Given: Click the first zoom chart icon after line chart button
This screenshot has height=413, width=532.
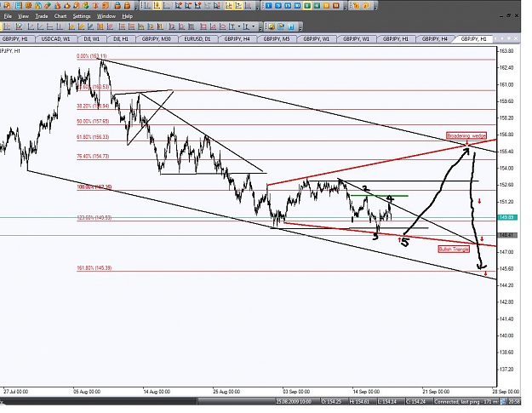Looking at the screenshot, I should click(179, 5).
